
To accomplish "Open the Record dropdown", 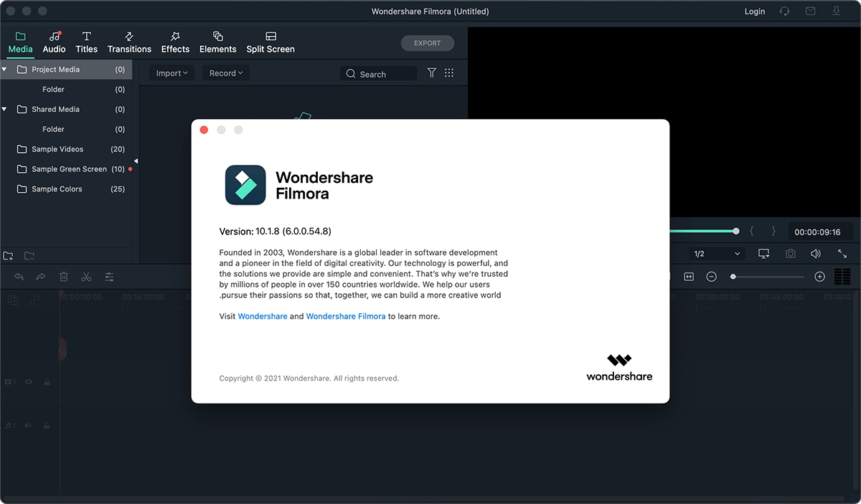I will (x=226, y=73).
